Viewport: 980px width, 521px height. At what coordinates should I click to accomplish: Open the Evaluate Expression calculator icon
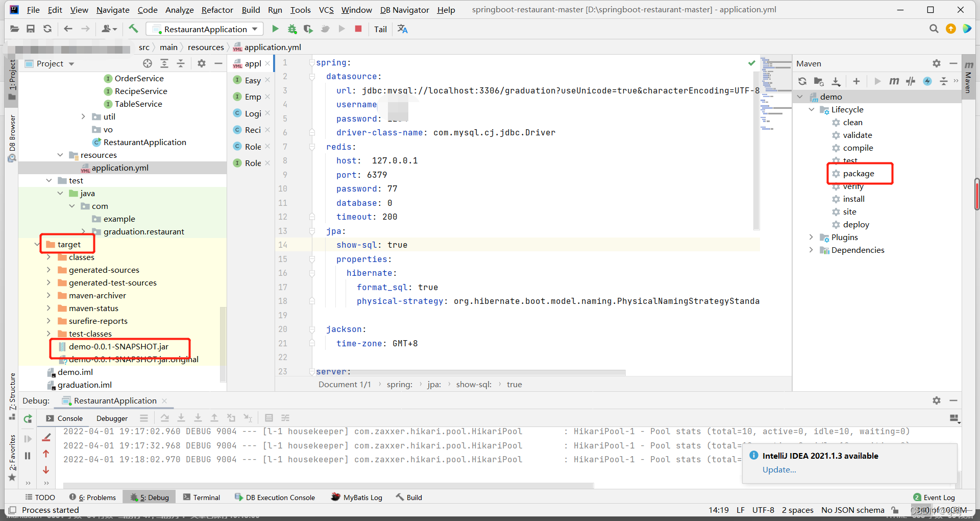point(269,418)
